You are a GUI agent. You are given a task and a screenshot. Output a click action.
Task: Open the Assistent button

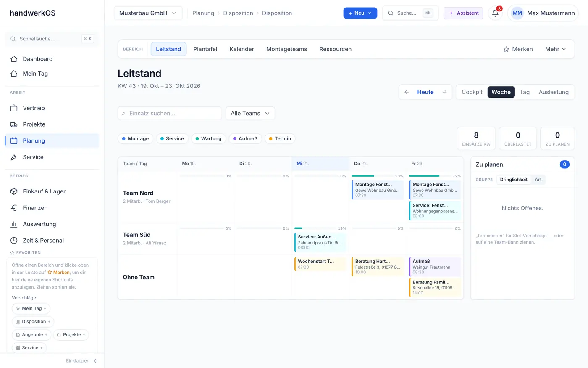tap(463, 13)
